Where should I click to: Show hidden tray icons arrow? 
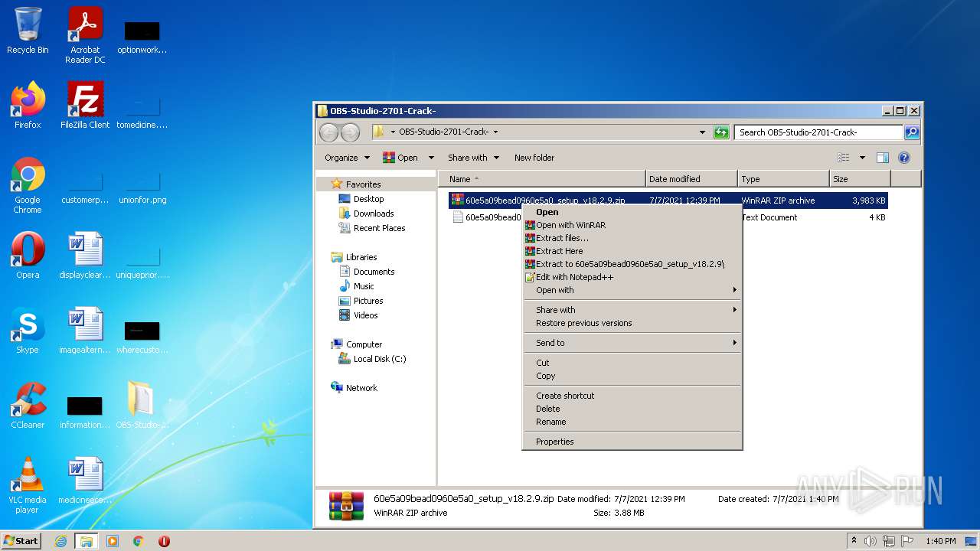(x=854, y=541)
